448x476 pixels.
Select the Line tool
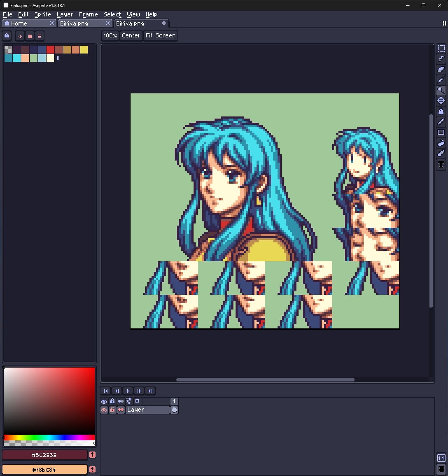click(x=441, y=122)
